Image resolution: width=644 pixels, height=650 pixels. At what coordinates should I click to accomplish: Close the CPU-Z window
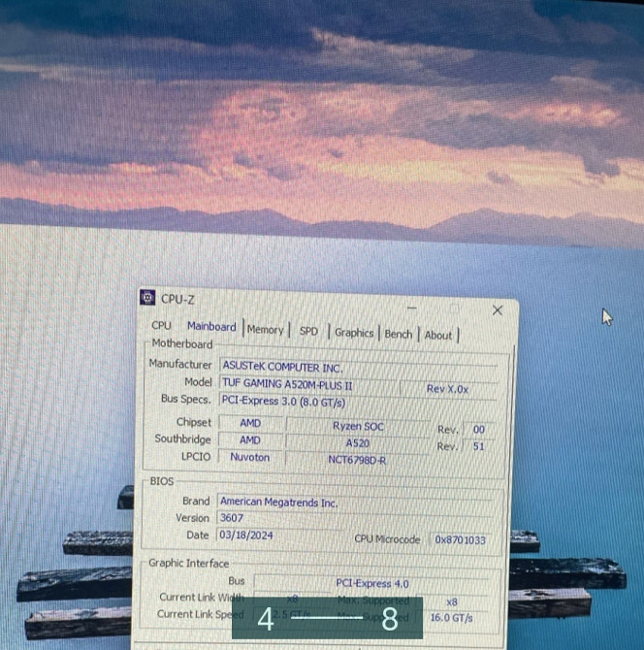[x=498, y=310]
